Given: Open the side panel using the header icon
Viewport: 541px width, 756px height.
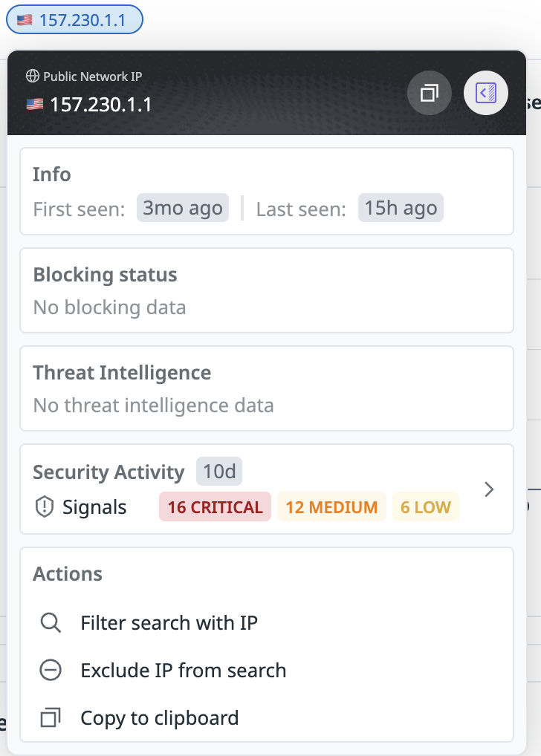Looking at the screenshot, I should [485, 93].
